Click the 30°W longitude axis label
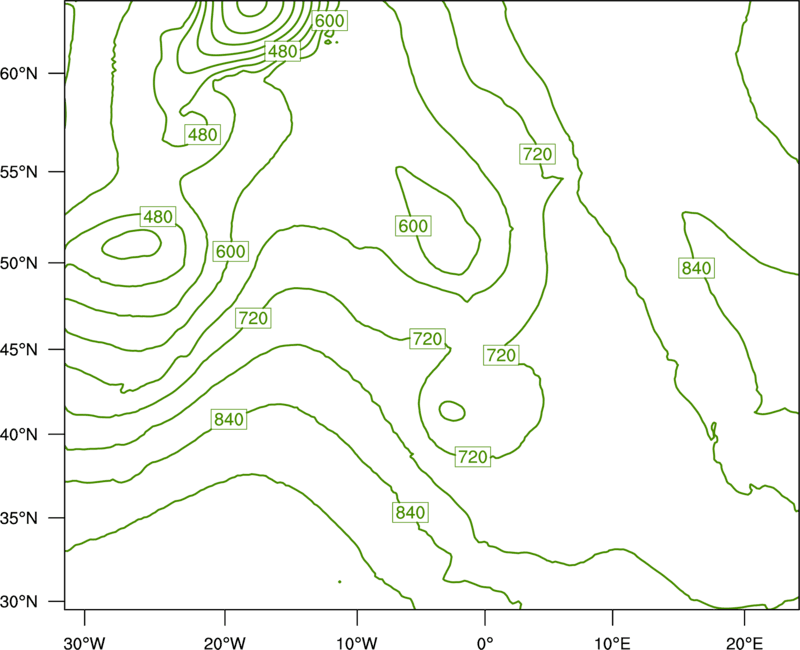800x650 pixels. pos(85,643)
